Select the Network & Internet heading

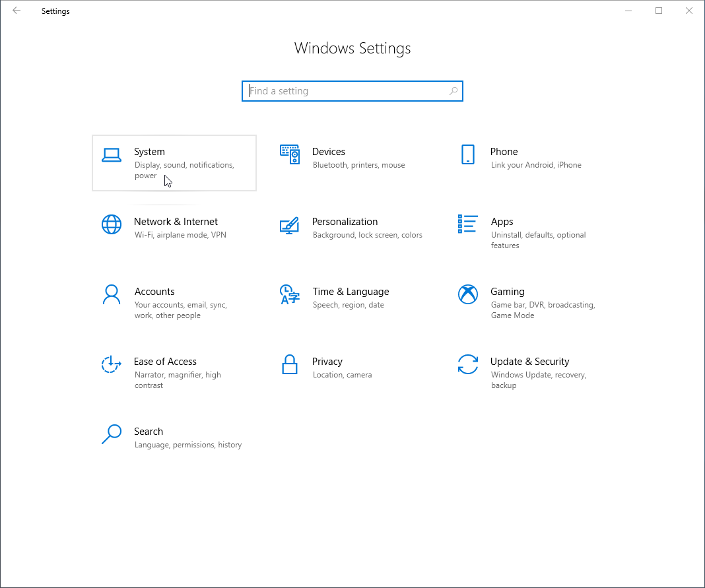pos(176,222)
